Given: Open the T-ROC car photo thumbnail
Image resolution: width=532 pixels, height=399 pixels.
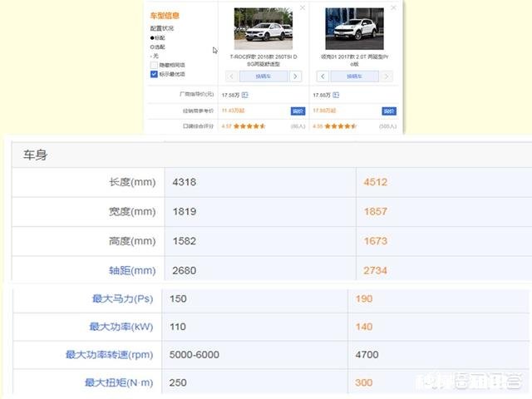Looking at the screenshot, I should (x=264, y=29).
